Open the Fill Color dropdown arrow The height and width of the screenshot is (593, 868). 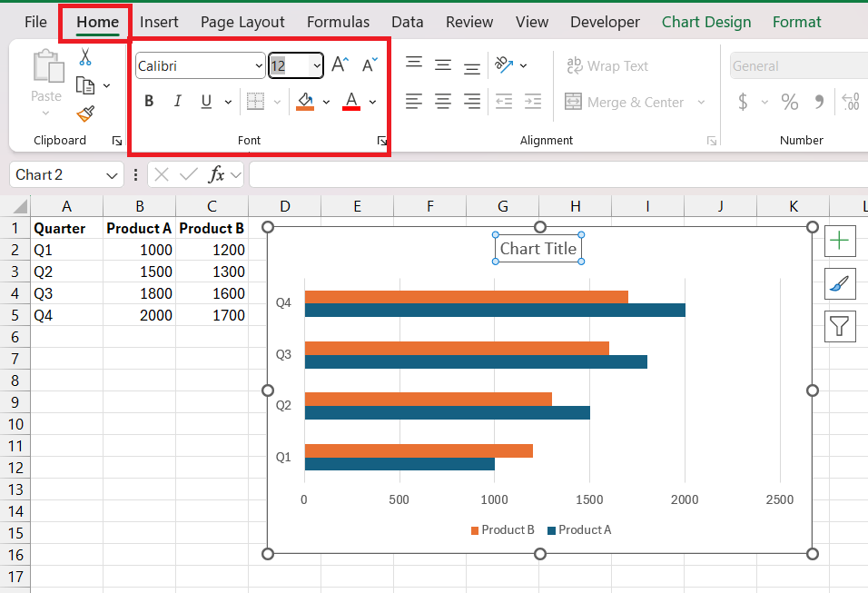tap(325, 101)
